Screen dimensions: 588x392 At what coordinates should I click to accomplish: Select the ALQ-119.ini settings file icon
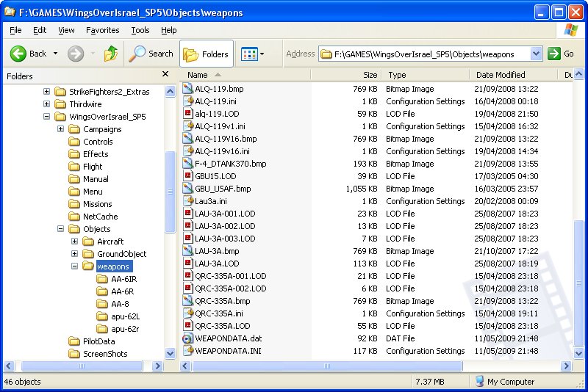pos(187,101)
